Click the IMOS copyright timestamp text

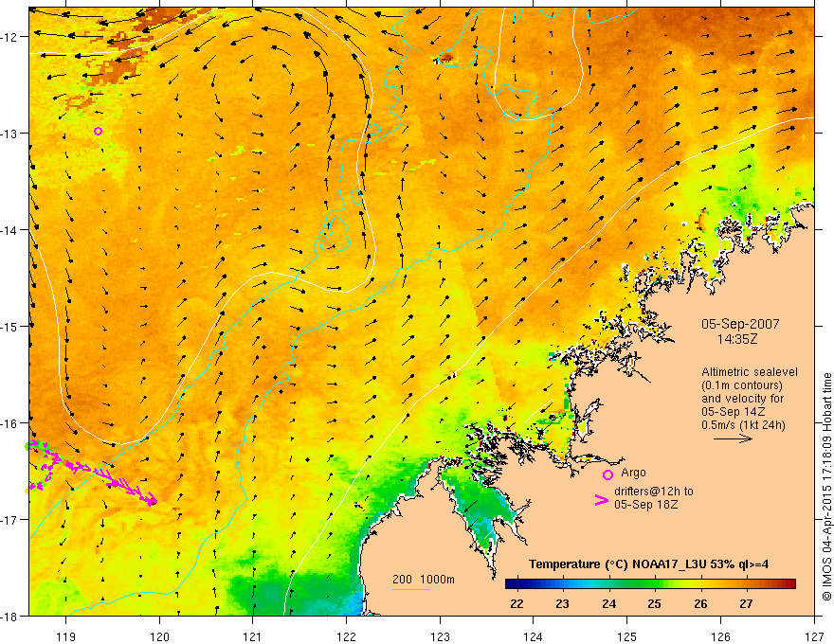tap(827, 487)
